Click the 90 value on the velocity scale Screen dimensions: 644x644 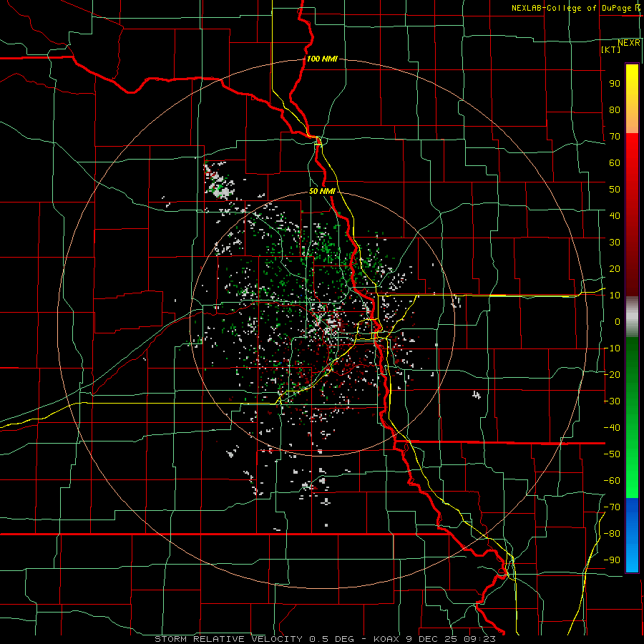[x=615, y=84]
